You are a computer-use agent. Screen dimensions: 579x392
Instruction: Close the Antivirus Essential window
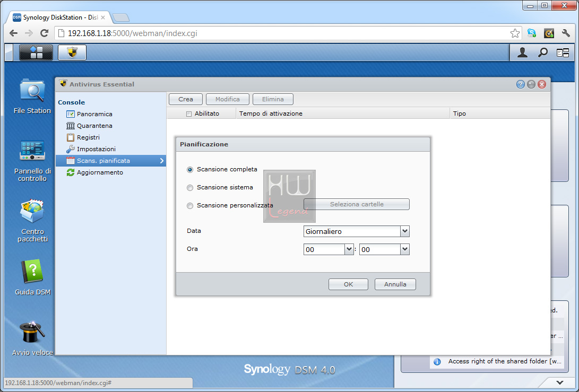[x=542, y=84]
